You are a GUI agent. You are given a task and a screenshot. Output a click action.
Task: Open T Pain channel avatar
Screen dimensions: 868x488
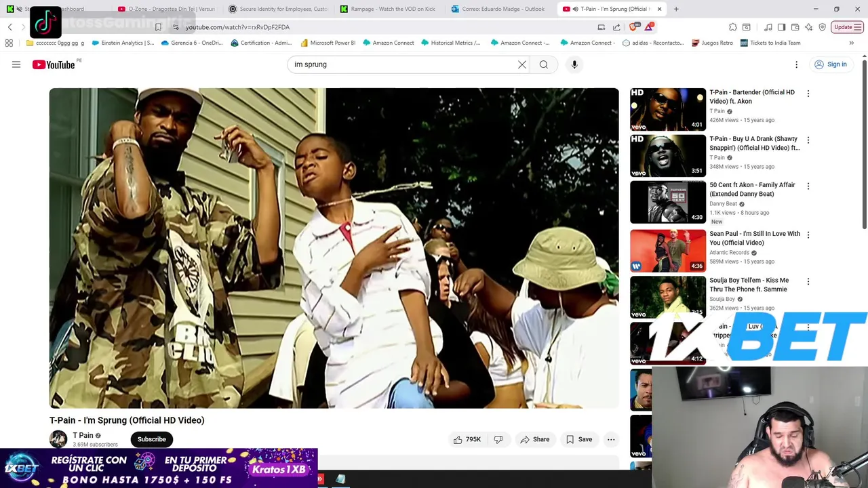tap(58, 439)
